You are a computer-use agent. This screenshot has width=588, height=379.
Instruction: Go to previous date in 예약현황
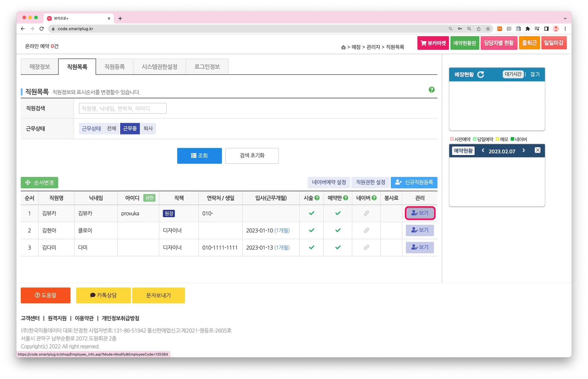coord(483,150)
